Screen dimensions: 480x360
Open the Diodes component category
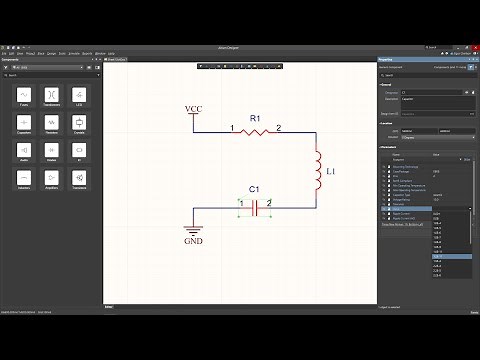(x=51, y=151)
